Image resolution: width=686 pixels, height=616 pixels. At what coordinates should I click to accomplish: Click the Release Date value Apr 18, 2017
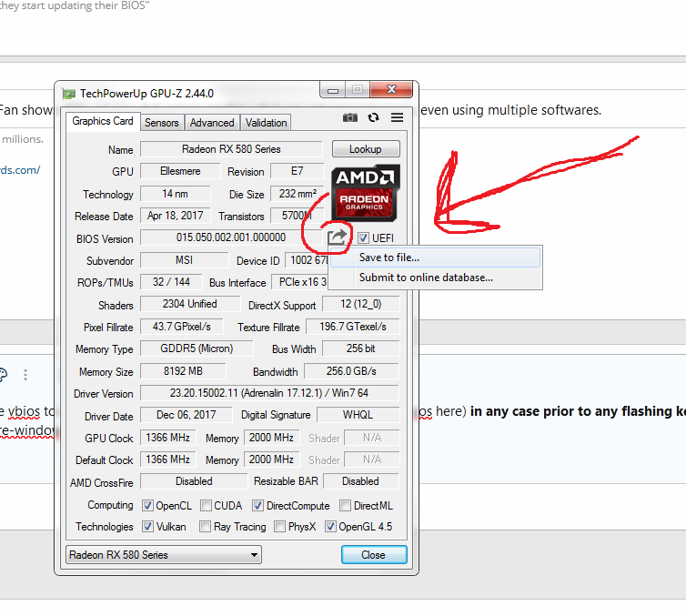(x=175, y=216)
